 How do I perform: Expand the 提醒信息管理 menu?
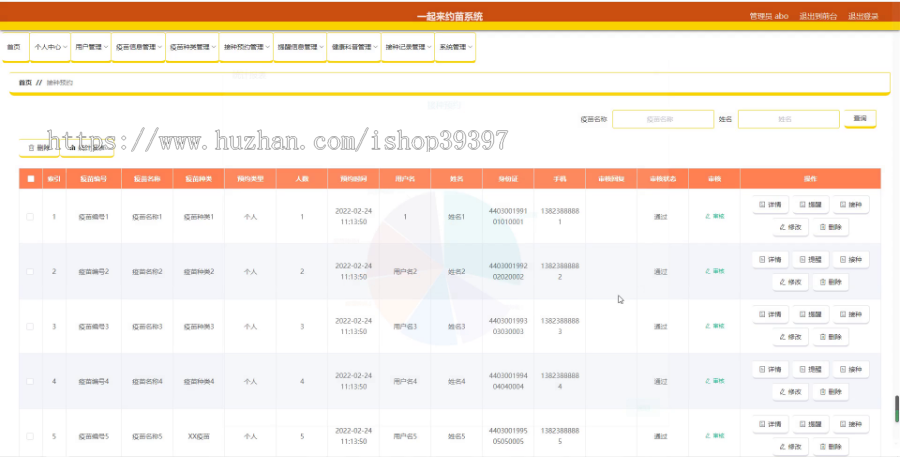300,47
